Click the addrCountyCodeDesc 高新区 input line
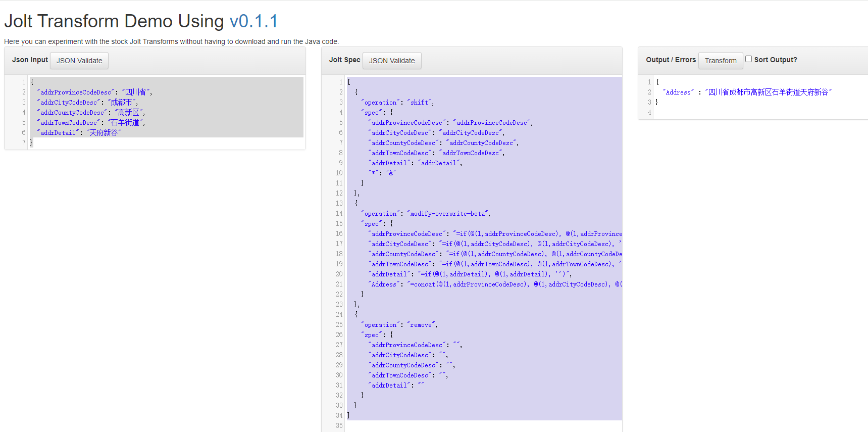The width and height of the screenshot is (868, 432). point(91,112)
